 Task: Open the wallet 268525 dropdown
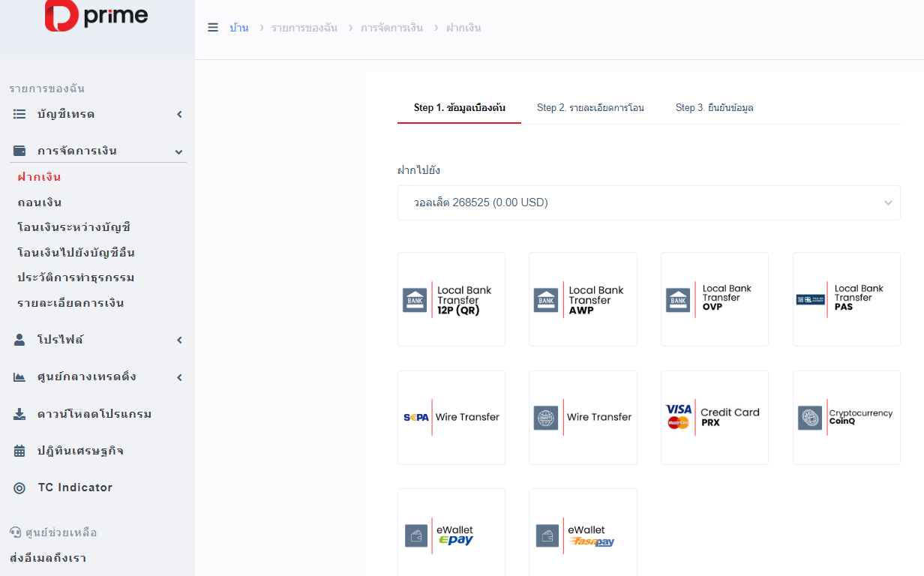click(x=648, y=202)
